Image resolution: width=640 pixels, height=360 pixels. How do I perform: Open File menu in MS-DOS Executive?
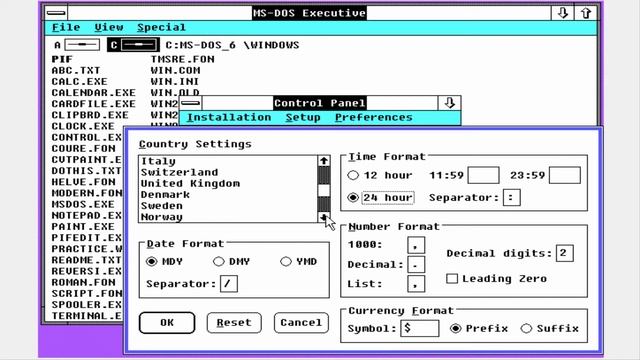[x=66, y=27]
